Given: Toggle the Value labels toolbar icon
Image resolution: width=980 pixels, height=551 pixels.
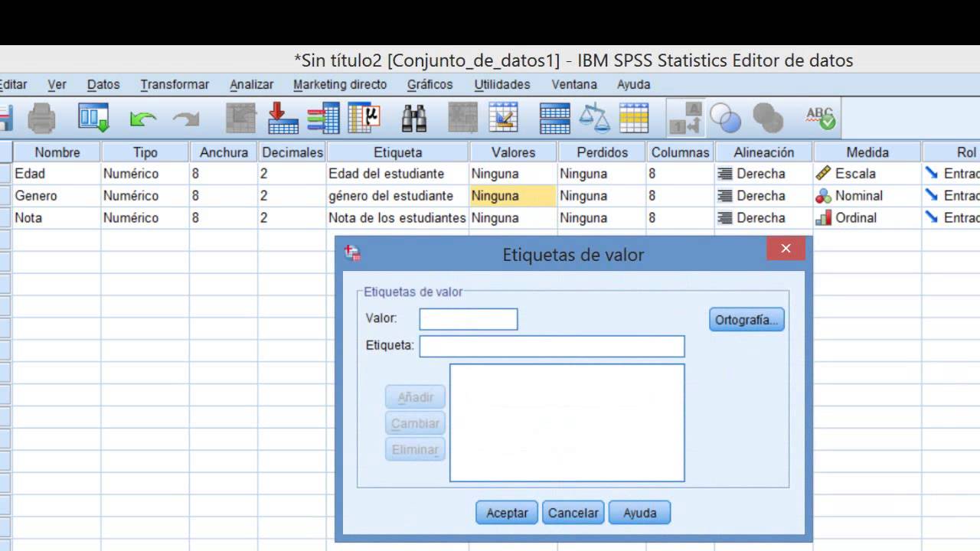Looking at the screenshot, I should click(x=685, y=119).
